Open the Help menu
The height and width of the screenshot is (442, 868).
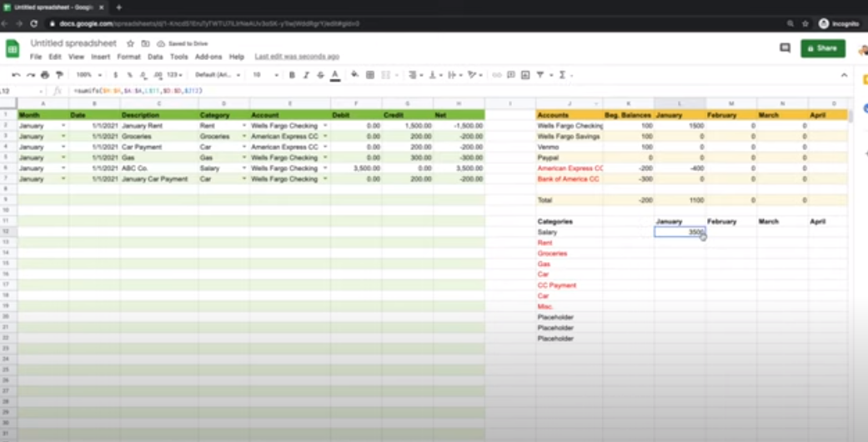click(x=236, y=57)
